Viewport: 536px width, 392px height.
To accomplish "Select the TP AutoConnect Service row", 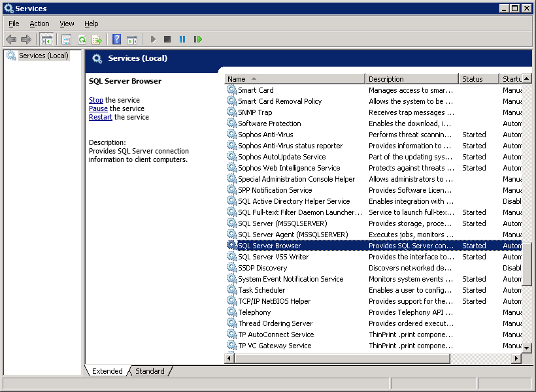I will tap(373, 335).
